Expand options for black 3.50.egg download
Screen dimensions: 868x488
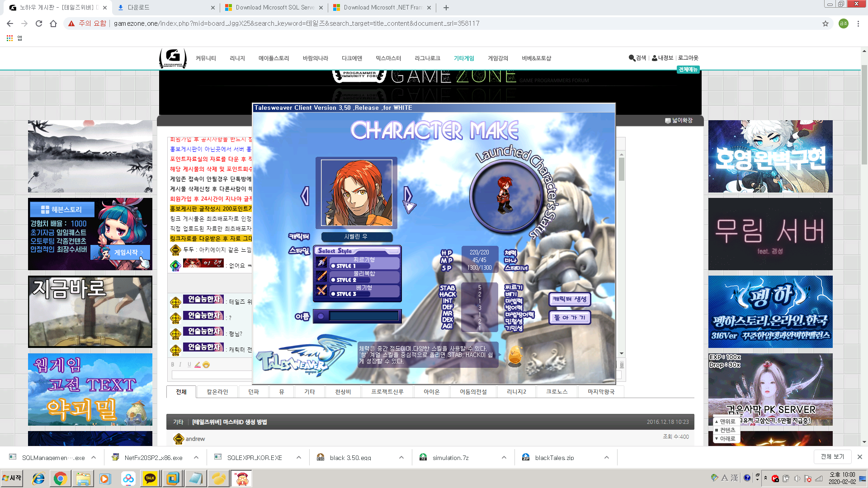[x=401, y=458]
